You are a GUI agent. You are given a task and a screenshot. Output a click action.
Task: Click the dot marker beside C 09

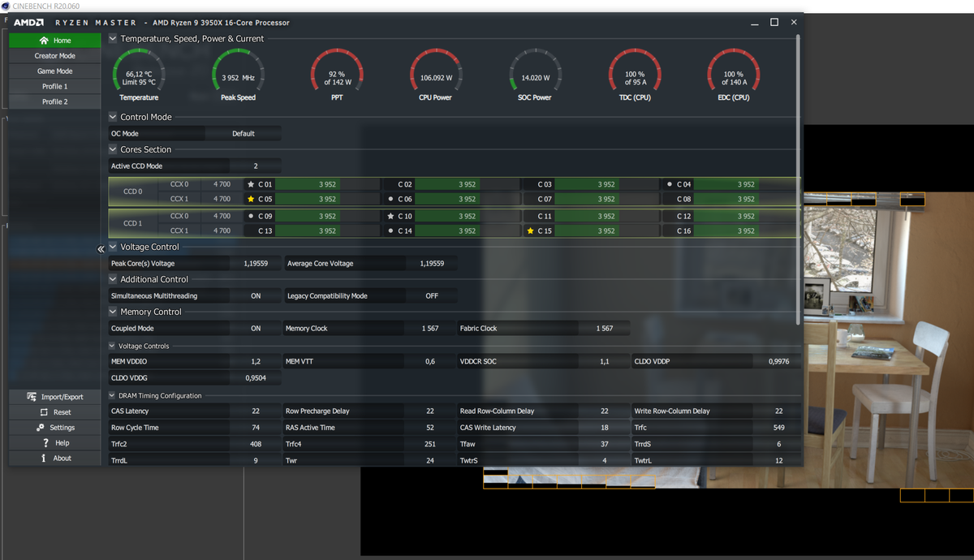pyautogui.click(x=251, y=217)
